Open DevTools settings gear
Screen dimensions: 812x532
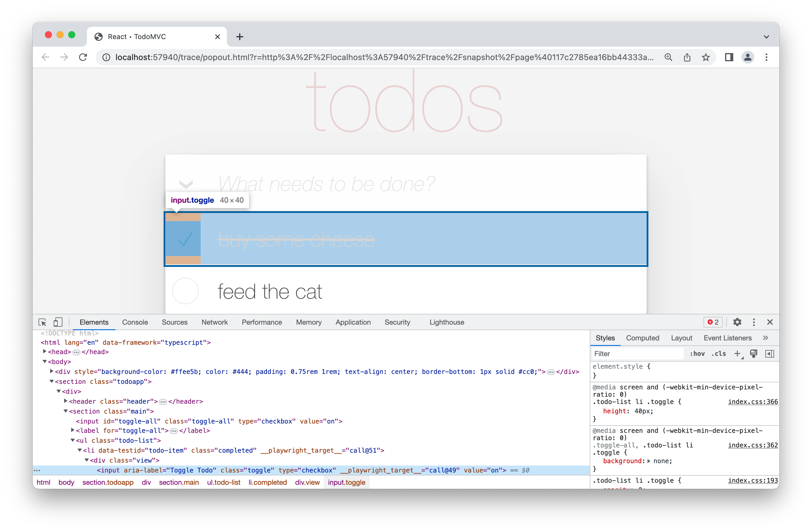point(737,322)
